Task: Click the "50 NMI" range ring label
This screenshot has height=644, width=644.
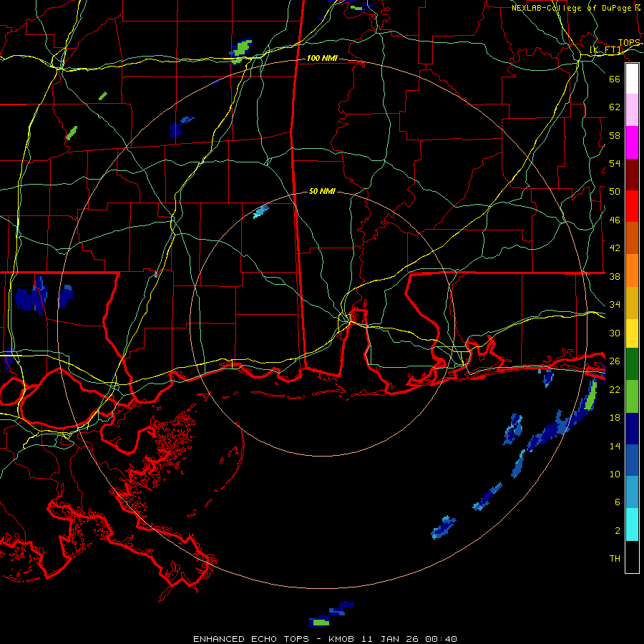Action: (322, 191)
